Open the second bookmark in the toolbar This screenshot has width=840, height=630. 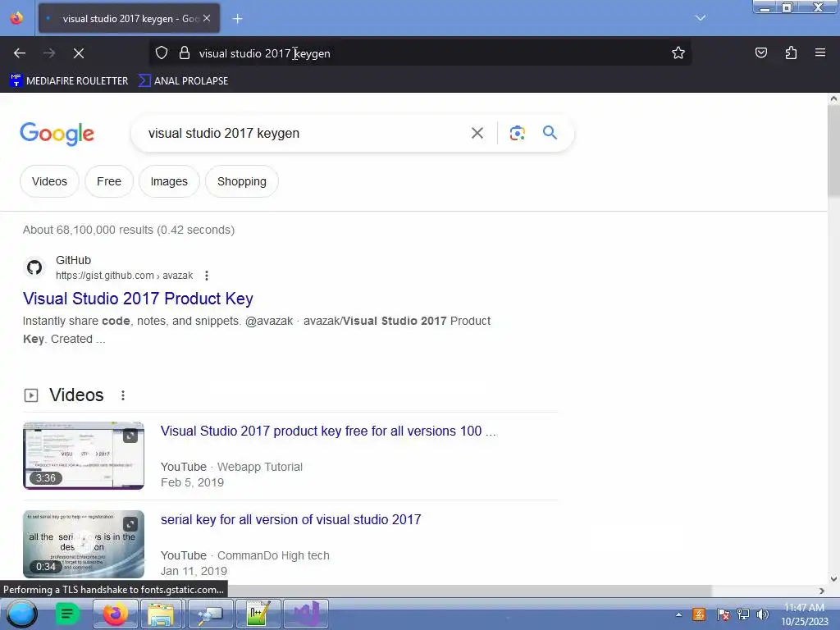183,81
